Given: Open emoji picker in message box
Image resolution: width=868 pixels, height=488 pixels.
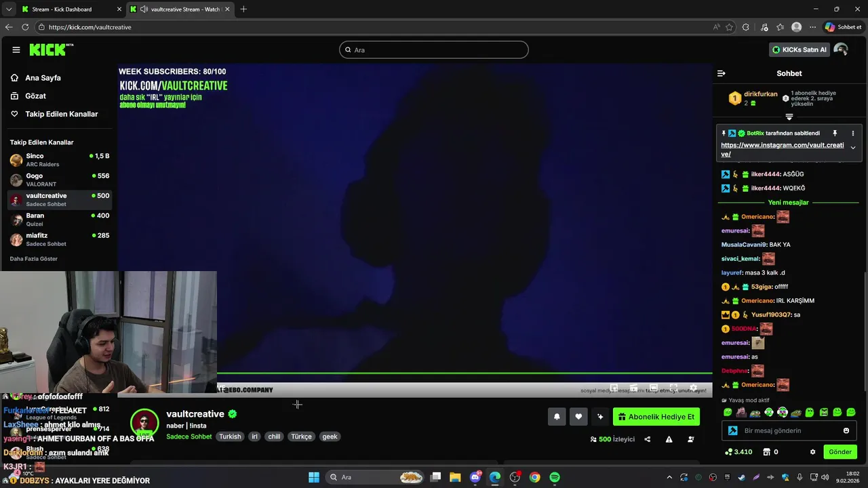Looking at the screenshot, I should click(x=846, y=430).
